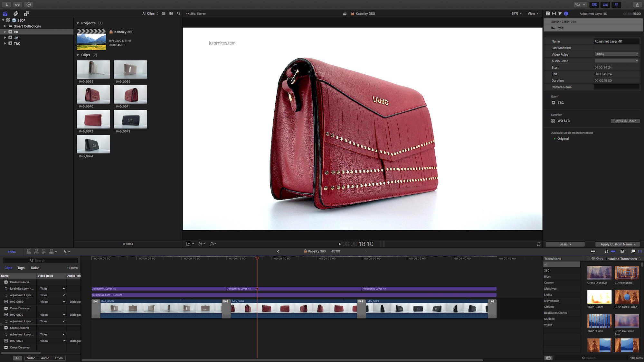Toggle the browser show/hide button
Screen dimensions: 644x362
(594, 5)
